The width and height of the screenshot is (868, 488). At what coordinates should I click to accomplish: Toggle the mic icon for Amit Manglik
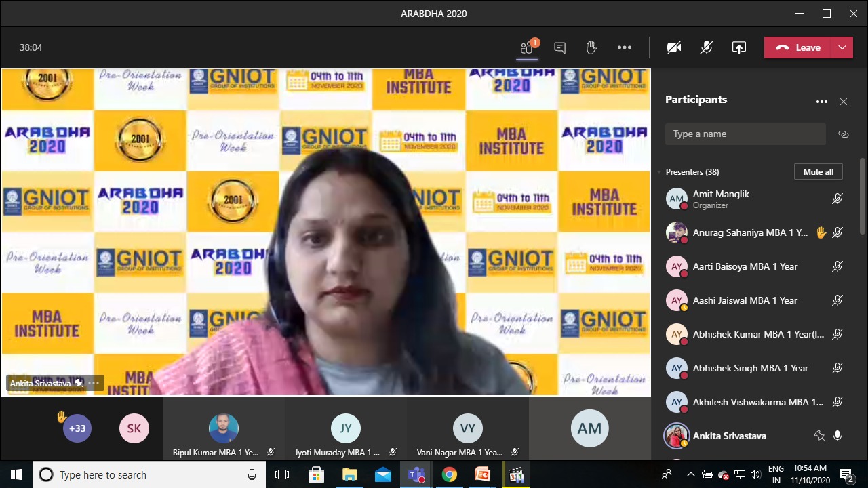click(837, 199)
